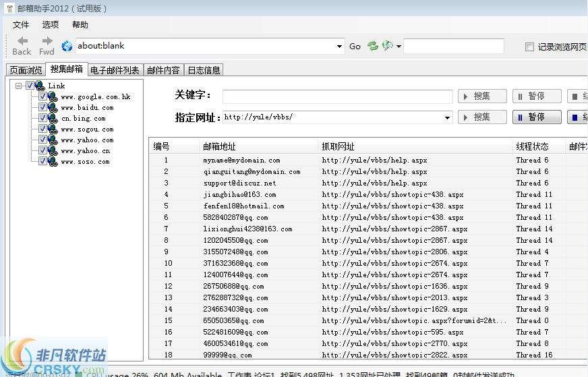This screenshot has width=588, height=377.
Task: Click the green refresh arrows icon
Action: point(372,46)
